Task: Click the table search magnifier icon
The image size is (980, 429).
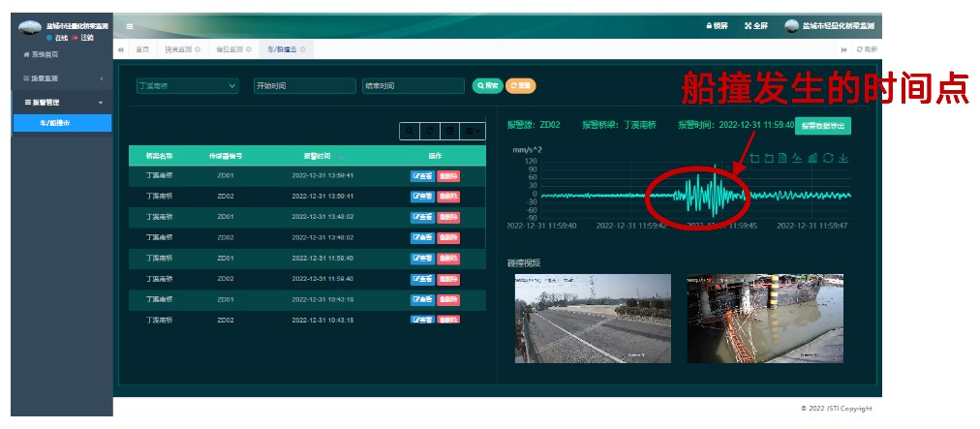Action: [410, 132]
